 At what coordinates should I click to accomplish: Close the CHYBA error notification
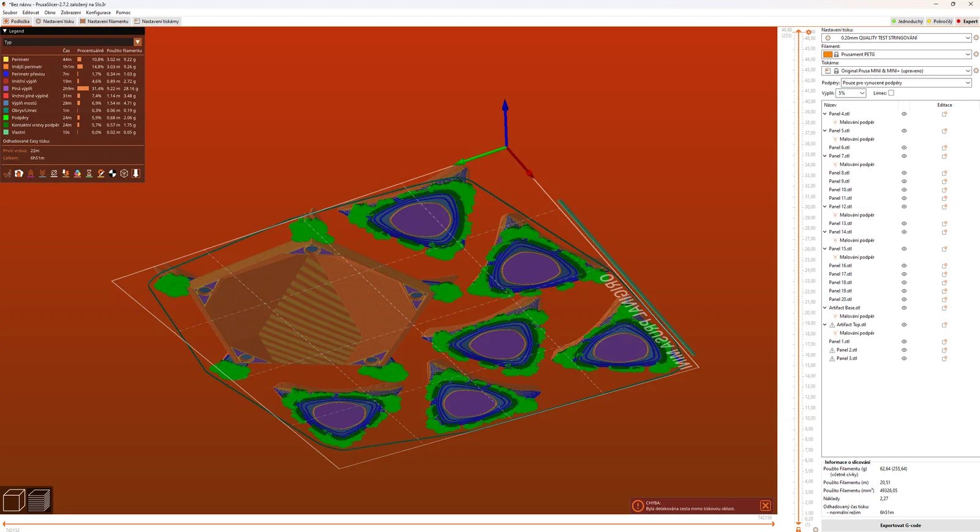766,506
